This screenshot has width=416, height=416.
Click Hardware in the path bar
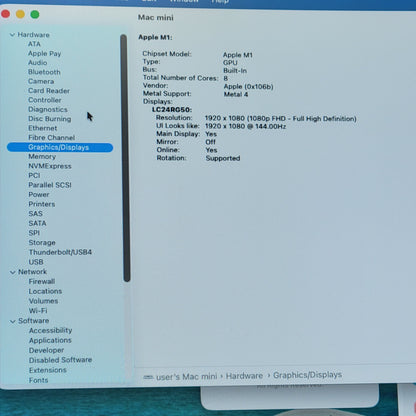pos(244,376)
